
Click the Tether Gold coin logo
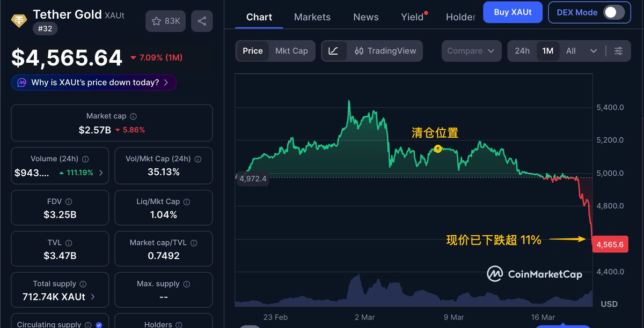click(x=20, y=21)
